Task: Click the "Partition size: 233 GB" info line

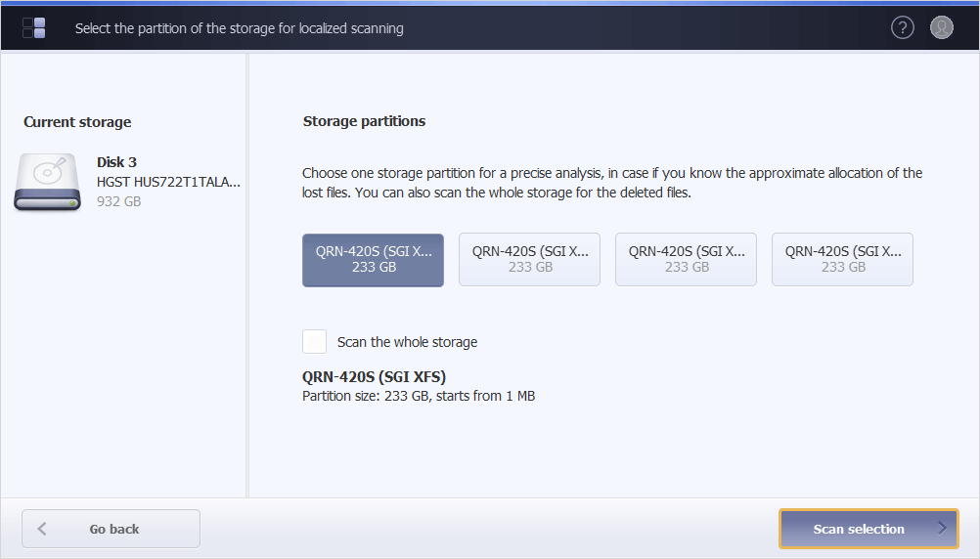Action: (419, 396)
